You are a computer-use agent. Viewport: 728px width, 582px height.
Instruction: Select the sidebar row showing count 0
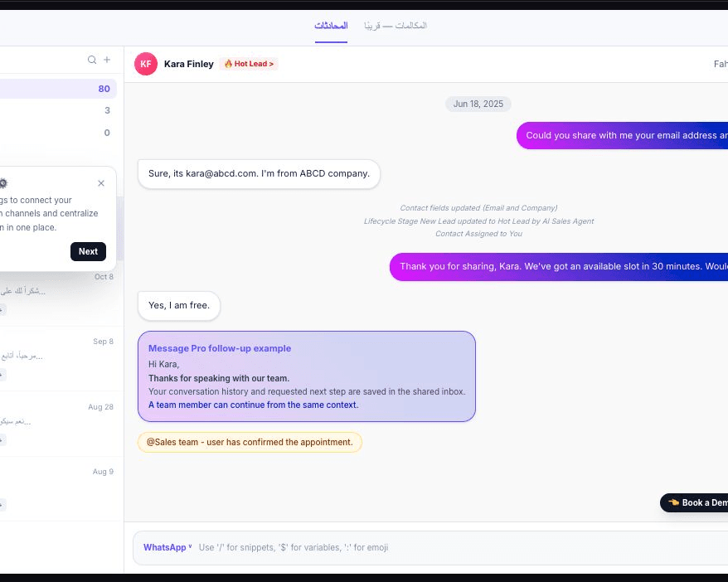tap(58, 133)
